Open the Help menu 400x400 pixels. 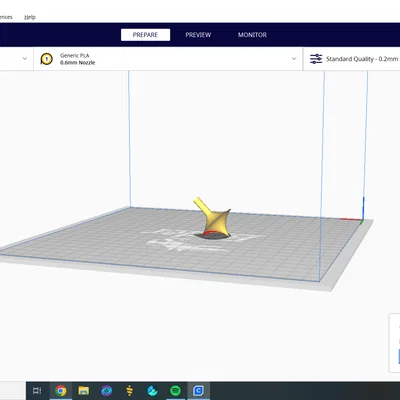(x=30, y=17)
